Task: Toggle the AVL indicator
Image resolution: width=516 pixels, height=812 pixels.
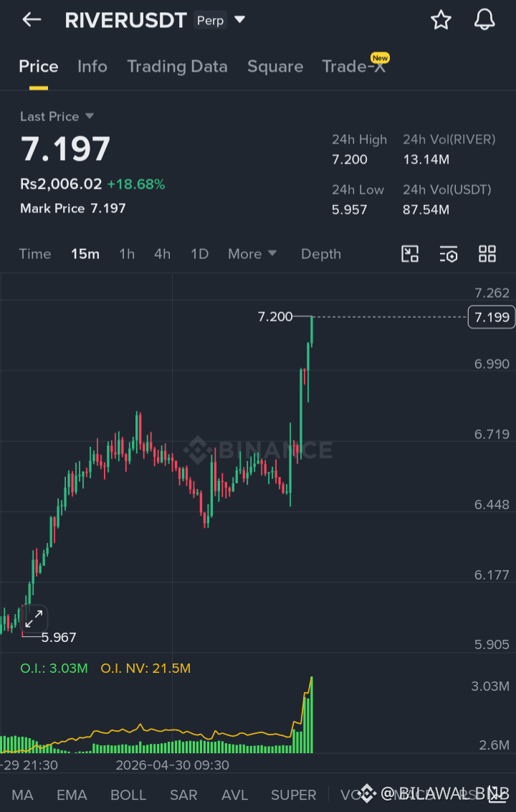Action: 234,794
